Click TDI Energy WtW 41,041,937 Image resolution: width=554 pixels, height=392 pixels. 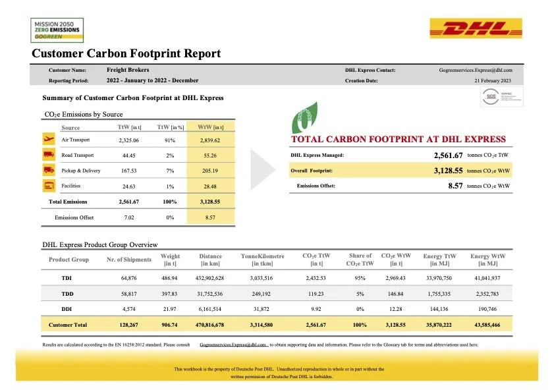click(x=487, y=278)
